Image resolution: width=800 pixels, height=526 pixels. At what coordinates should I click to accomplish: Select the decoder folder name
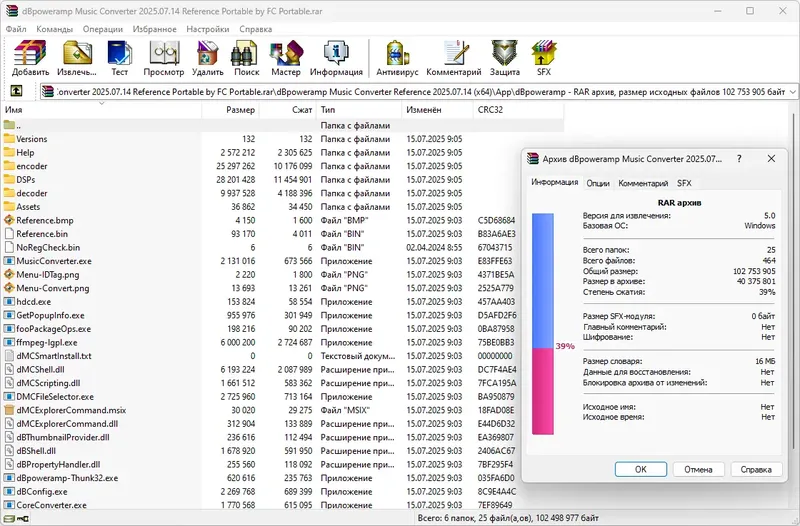click(32, 193)
